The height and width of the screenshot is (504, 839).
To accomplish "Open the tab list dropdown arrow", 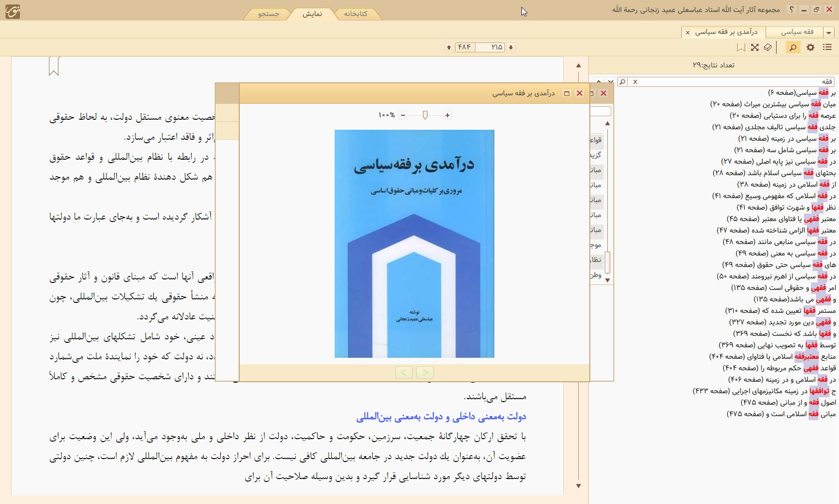I will [829, 32].
